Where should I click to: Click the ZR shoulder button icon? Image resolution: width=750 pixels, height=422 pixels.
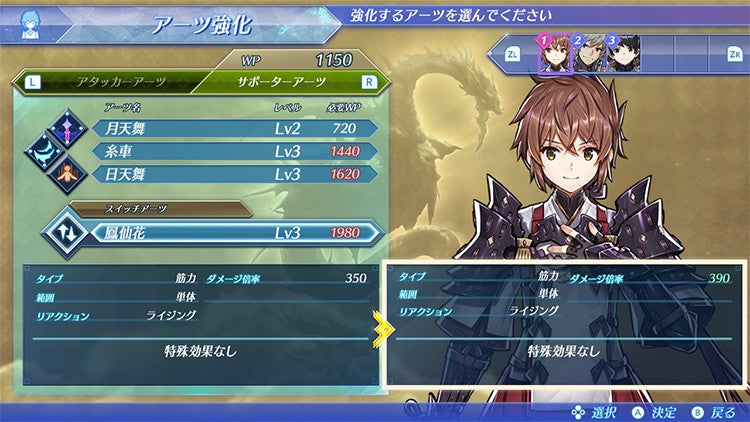pyautogui.click(x=735, y=54)
